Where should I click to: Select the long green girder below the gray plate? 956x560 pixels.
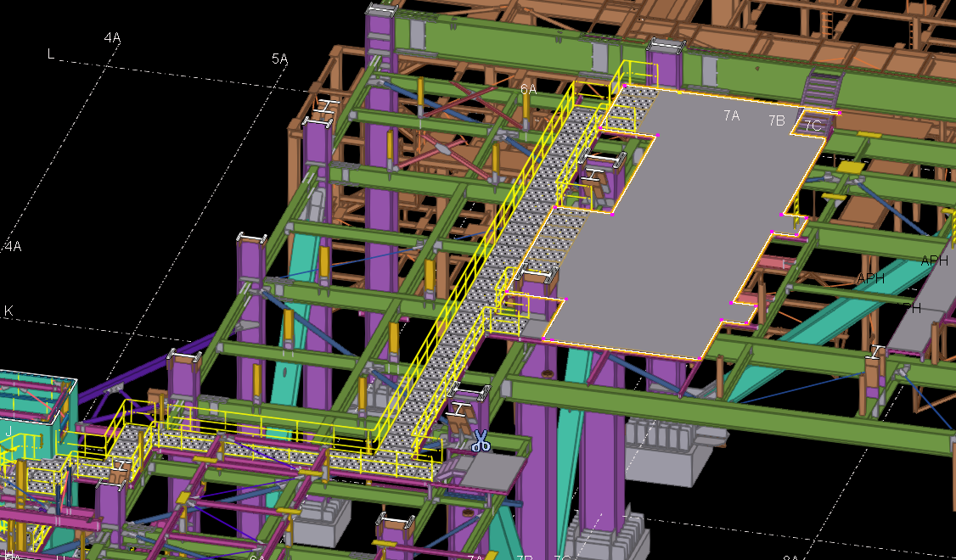coord(722,414)
